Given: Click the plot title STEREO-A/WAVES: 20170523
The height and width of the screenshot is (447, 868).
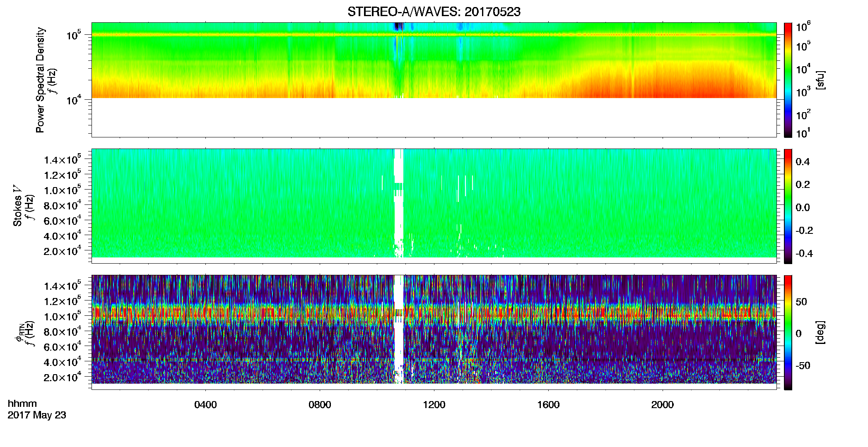Looking at the screenshot, I should [434, 12].
